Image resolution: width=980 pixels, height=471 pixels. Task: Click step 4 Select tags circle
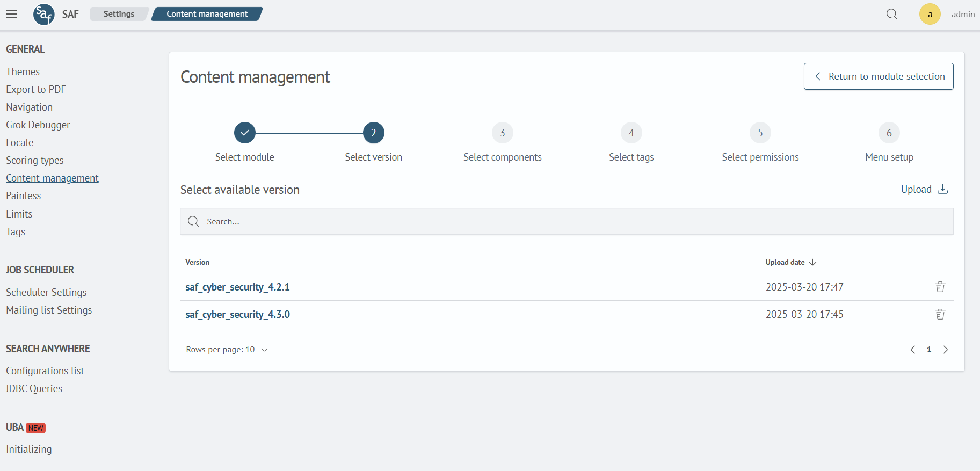coord(631,133)
